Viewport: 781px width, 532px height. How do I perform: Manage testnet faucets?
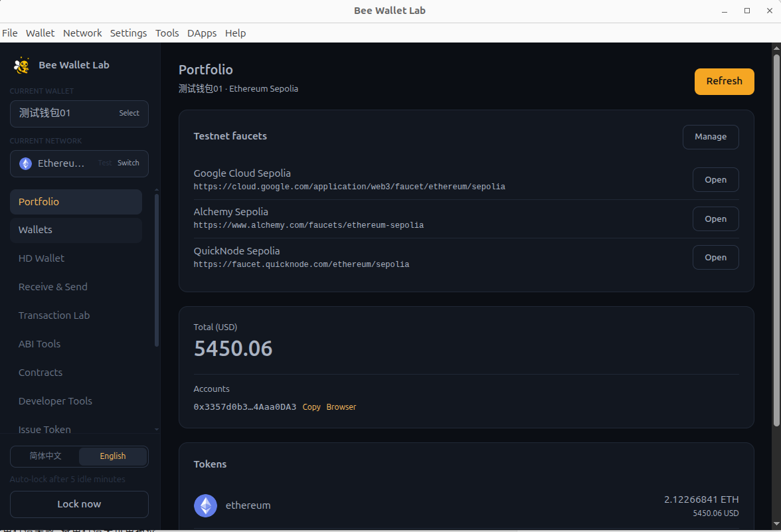pos(711,137)
